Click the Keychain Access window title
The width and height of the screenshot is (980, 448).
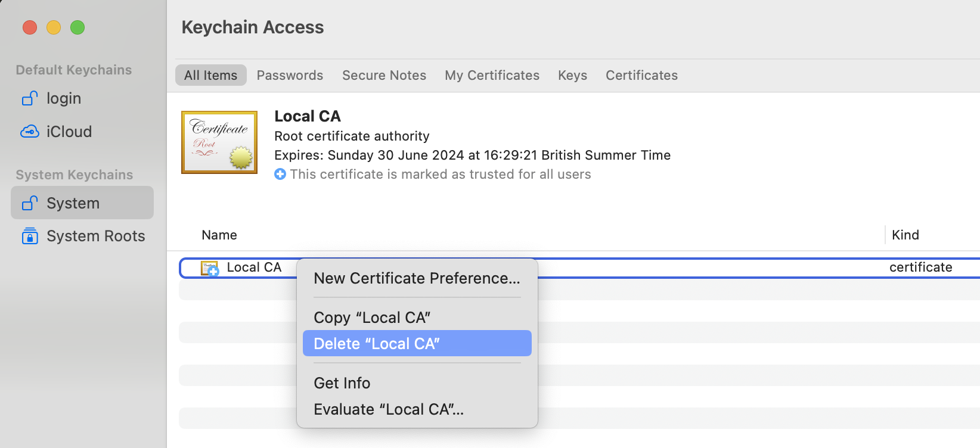point(253,27)
